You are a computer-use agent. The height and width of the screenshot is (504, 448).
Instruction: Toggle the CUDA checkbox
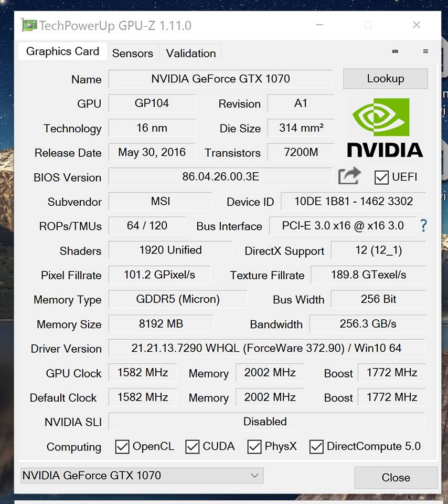point(192,447)
